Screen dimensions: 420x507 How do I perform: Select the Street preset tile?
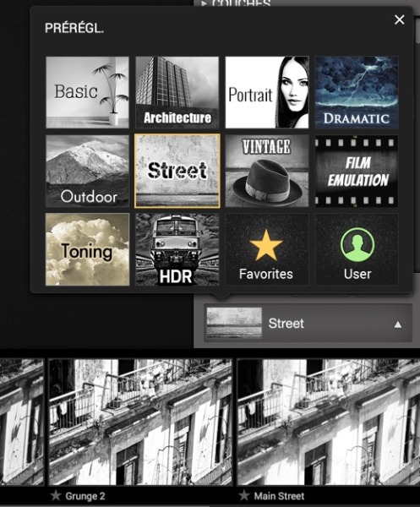[x=177, y=171]
